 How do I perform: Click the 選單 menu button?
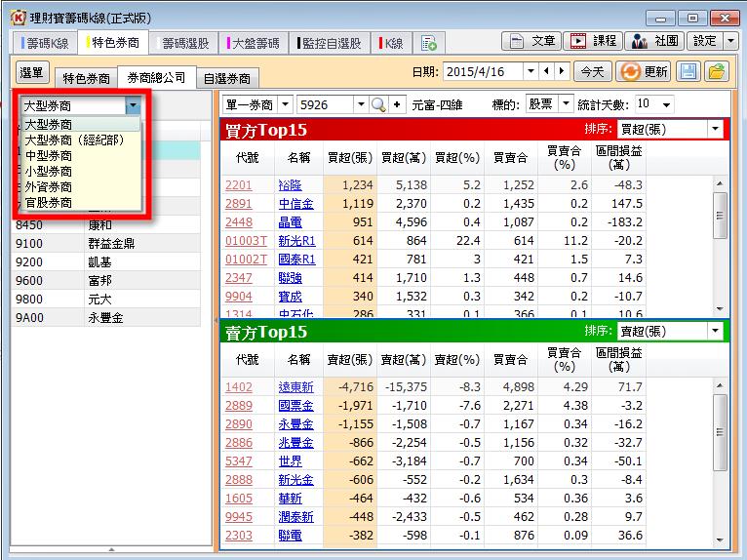click(32, 73)
